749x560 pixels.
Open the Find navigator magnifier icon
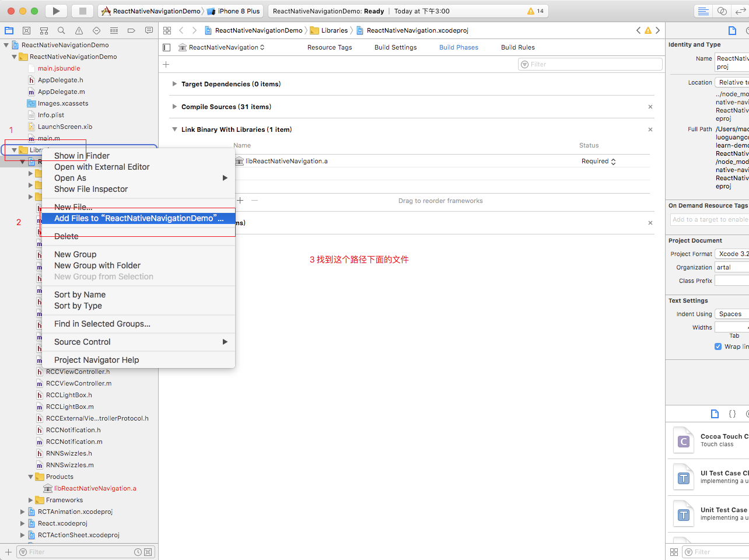tap(61, 30)
